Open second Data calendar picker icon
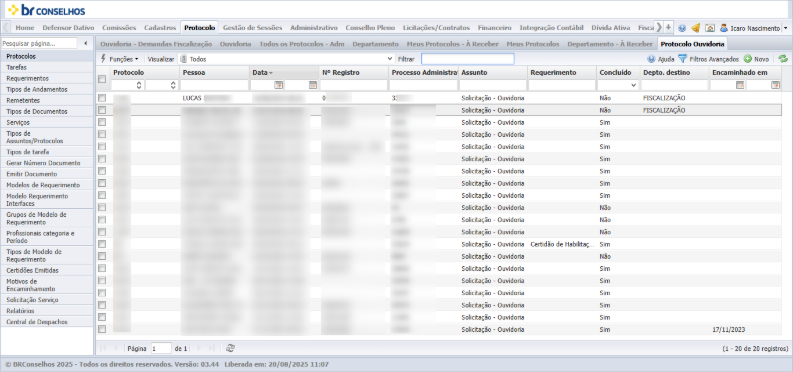793x372 pixels. (313, 85)
